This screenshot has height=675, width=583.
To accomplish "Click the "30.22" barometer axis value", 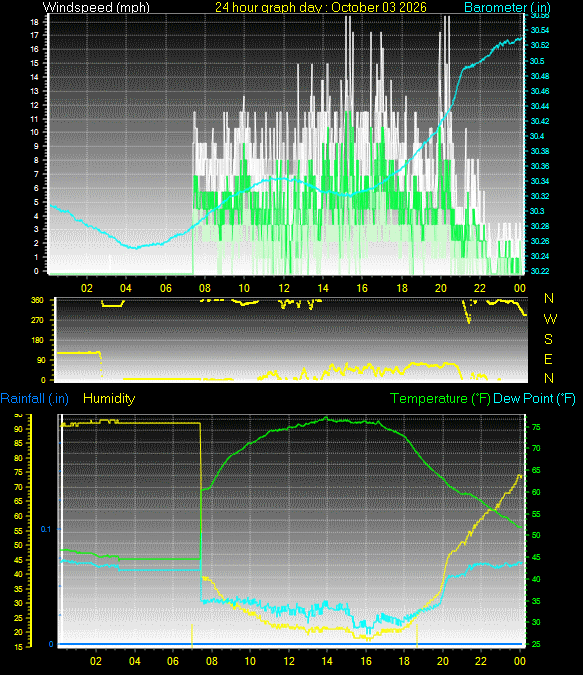I will (540, 271).
